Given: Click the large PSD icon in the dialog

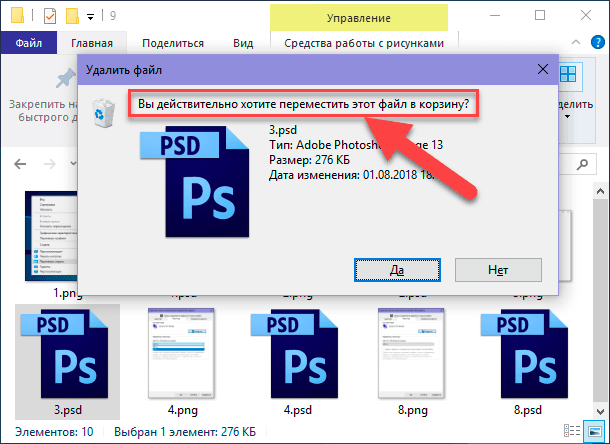Looking at the screenshot, I should [195, 181].
